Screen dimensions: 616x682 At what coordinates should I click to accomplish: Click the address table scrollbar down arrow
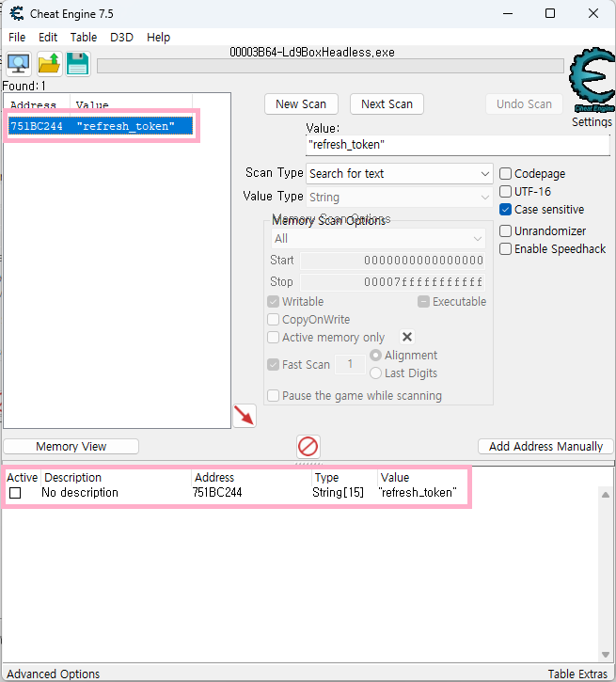point(605,655)
